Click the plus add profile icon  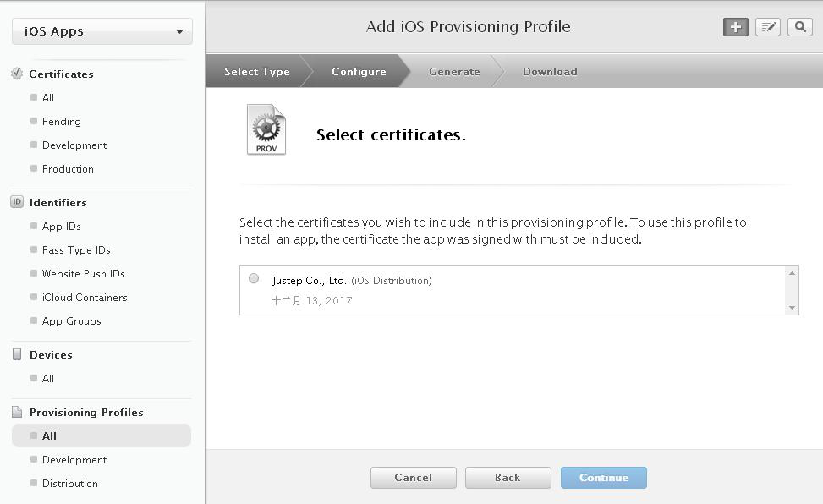point(735,27)
